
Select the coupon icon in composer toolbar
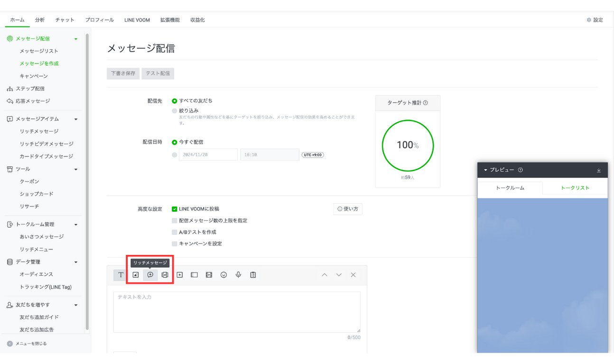point(195,275)
